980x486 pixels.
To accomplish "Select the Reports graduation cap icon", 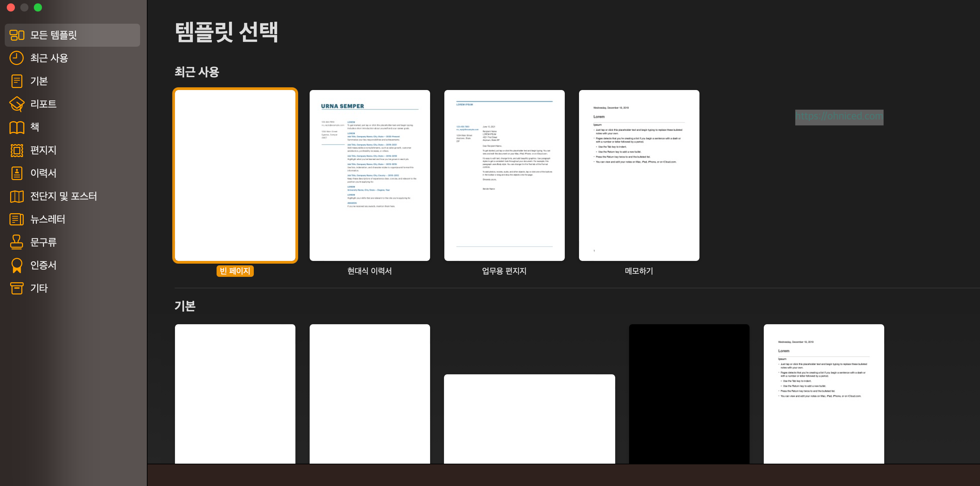I will [17, 104].
